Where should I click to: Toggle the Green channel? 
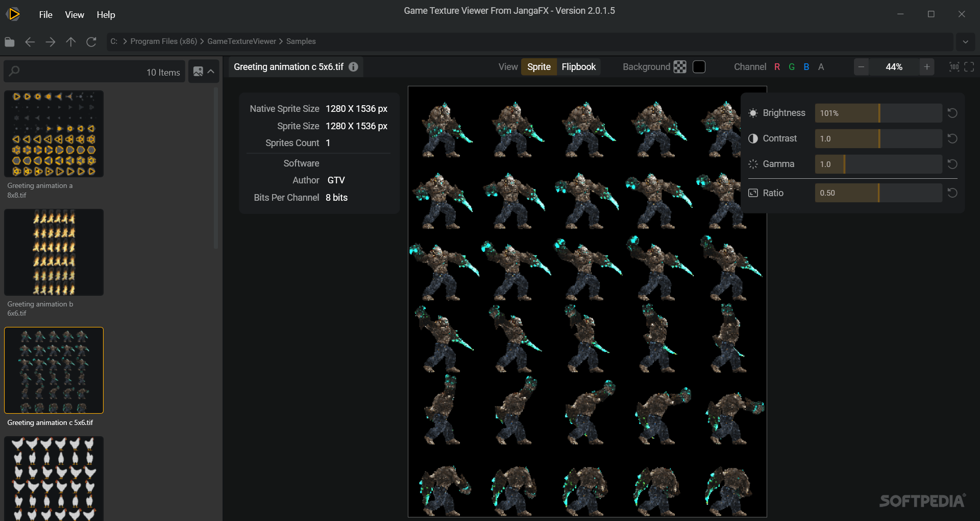click(x=792, y=67)
